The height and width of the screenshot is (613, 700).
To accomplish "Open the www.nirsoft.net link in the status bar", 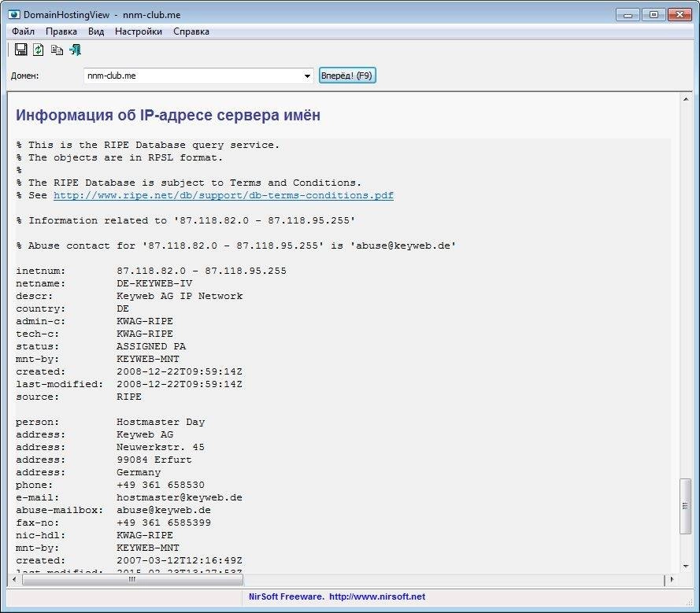I will click(377, 596).
